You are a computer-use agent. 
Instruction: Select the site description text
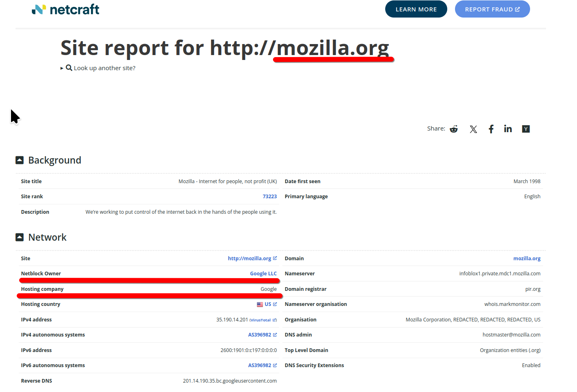pyautogui.click(x=181, y=212)
